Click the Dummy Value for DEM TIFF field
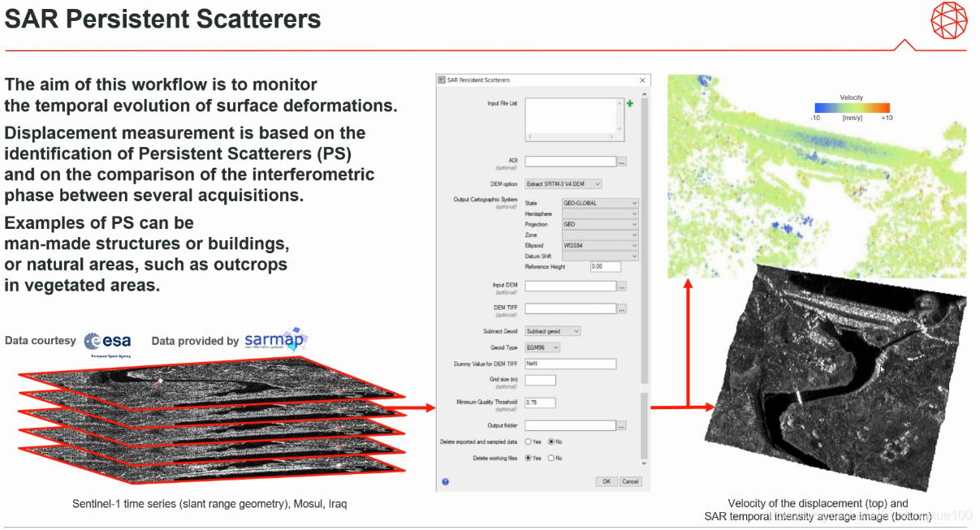Screen dimensions: 980x530 point(571,364)
